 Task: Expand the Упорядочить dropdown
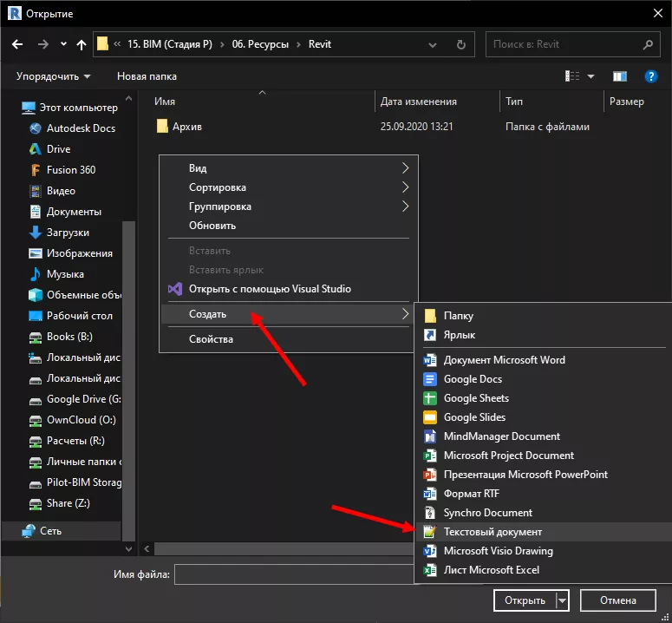(53, 77)
